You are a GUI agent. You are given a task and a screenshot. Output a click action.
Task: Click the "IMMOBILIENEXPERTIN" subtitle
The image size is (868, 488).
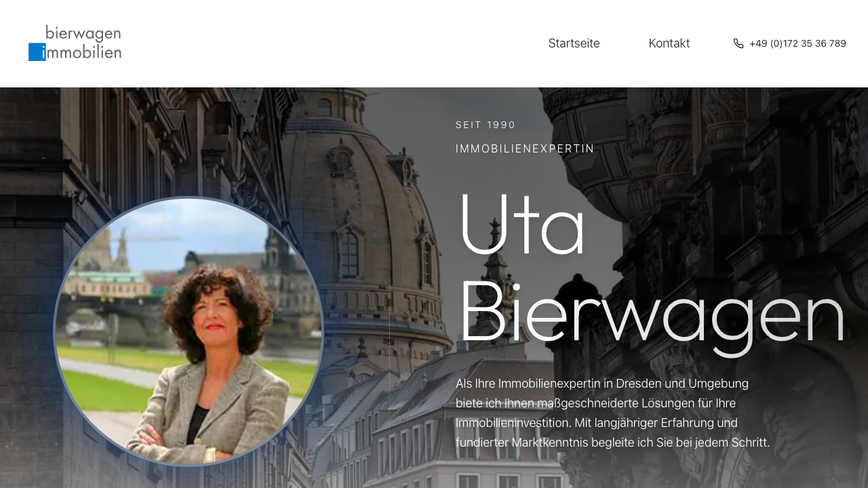point(525,148)
